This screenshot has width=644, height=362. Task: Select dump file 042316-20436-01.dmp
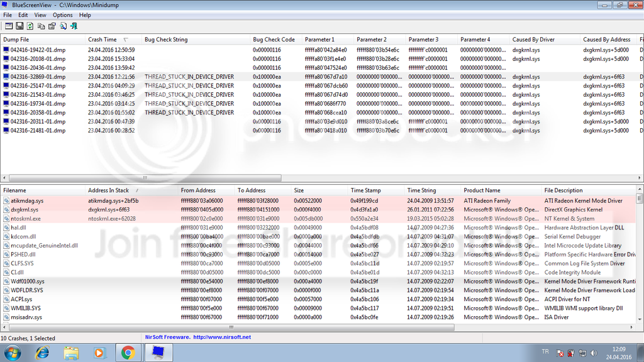coord(38,68)
